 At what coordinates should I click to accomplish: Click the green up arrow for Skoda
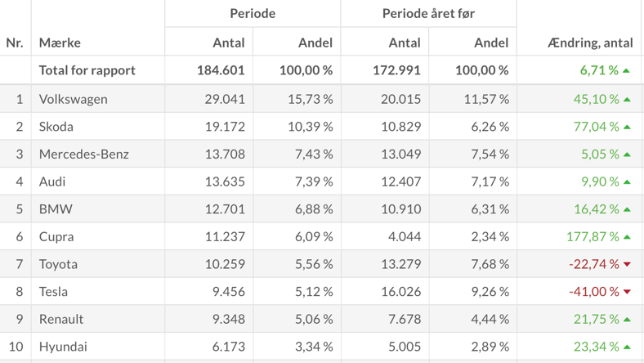627,127
